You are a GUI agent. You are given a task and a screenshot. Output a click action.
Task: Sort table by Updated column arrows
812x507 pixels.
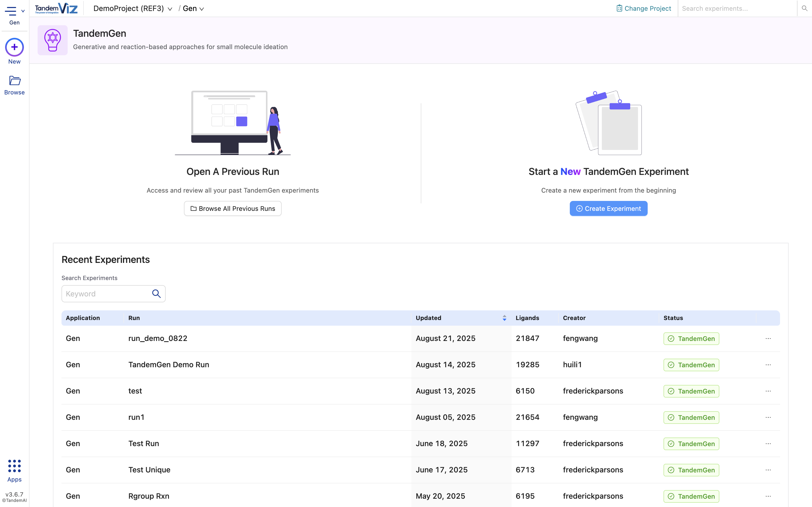pyautogui.click(x=504, y=318)
